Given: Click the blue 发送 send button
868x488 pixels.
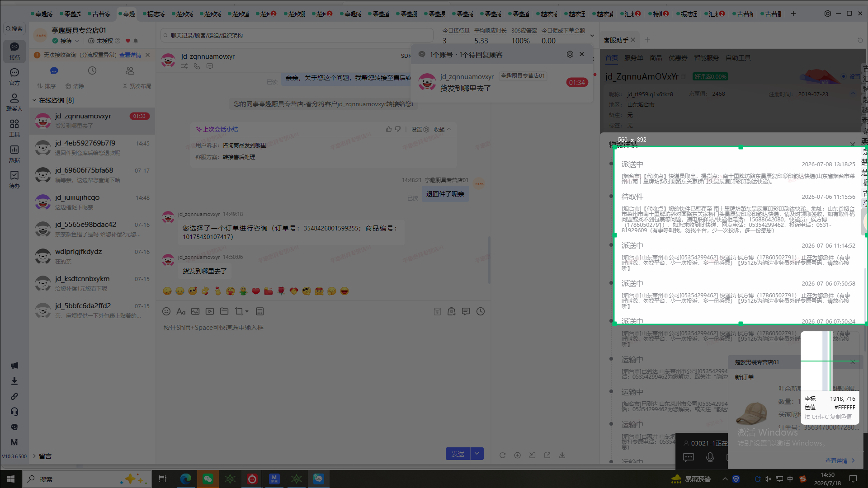Looking at the screenshot, I should coord(458,454).
